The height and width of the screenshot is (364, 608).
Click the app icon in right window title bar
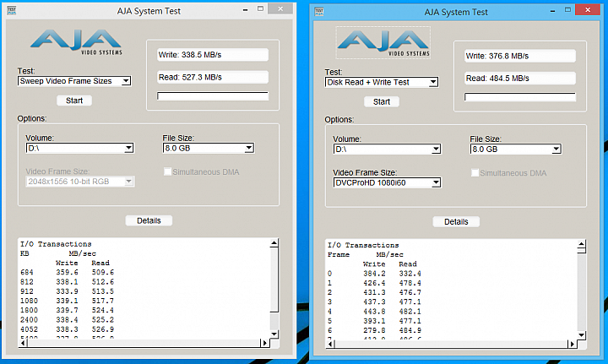[x=319, y=12]
